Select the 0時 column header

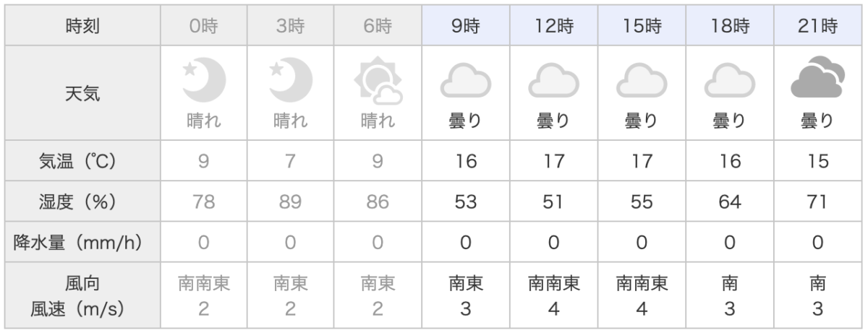point(203,27)
